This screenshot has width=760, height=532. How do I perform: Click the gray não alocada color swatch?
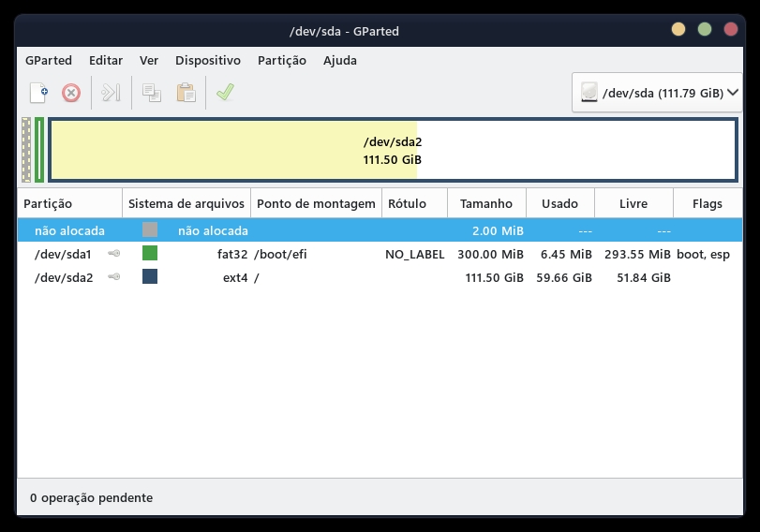(150, 229)
